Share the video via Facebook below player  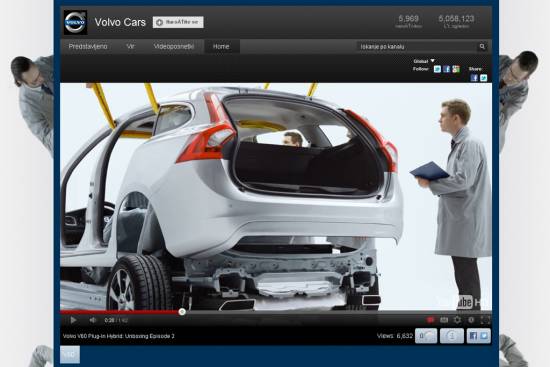(x=473, y=336)
